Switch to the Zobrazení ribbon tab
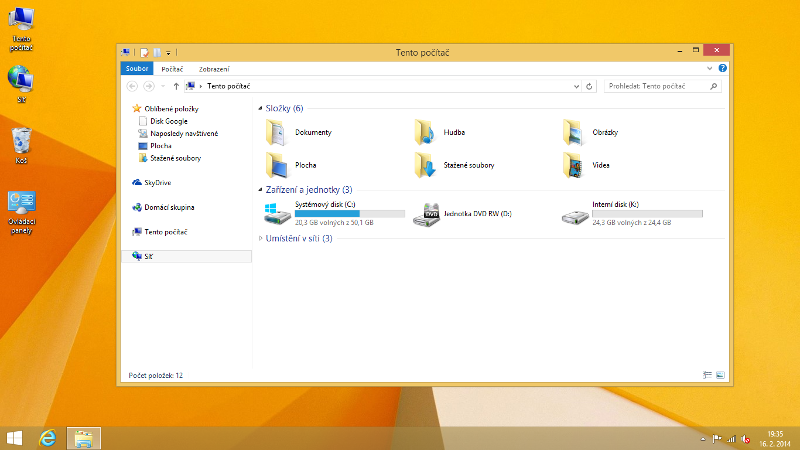This screenshot has width=800, height=450. 214,69
